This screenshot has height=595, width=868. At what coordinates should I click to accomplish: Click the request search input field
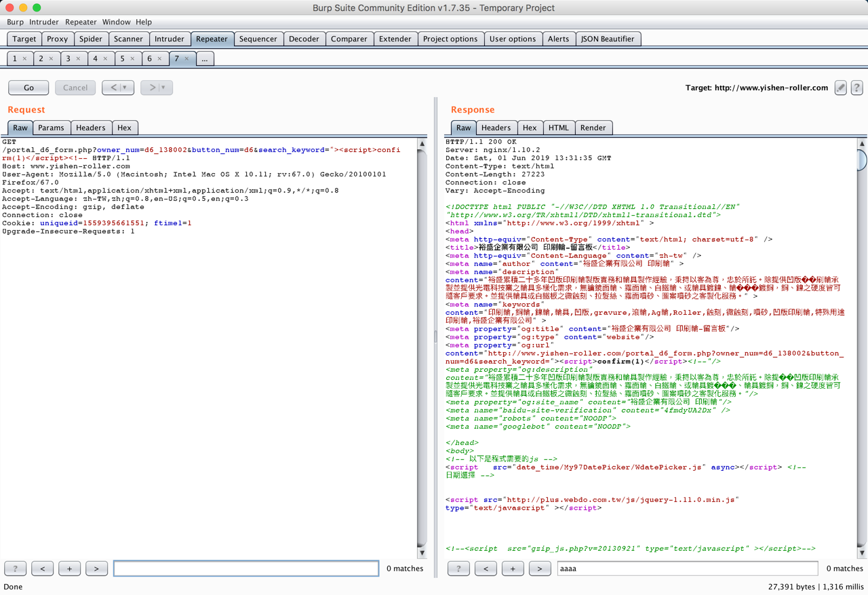[x=246, y=569]
